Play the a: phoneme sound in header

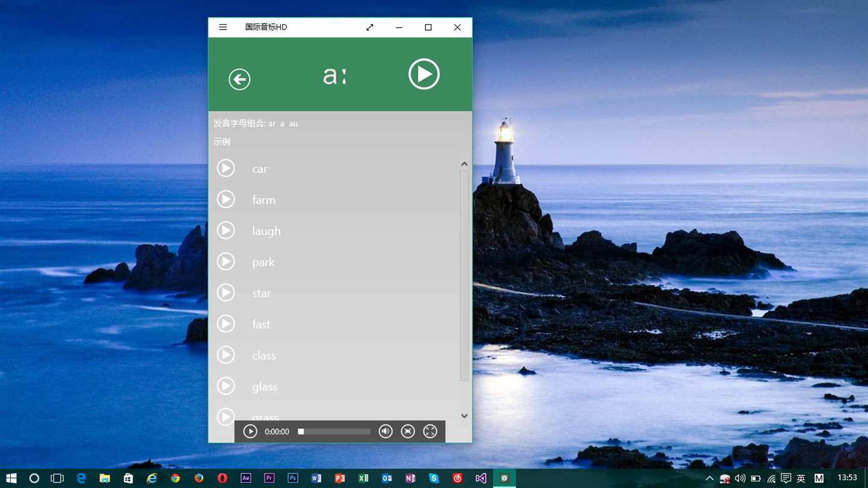[424, 74]
